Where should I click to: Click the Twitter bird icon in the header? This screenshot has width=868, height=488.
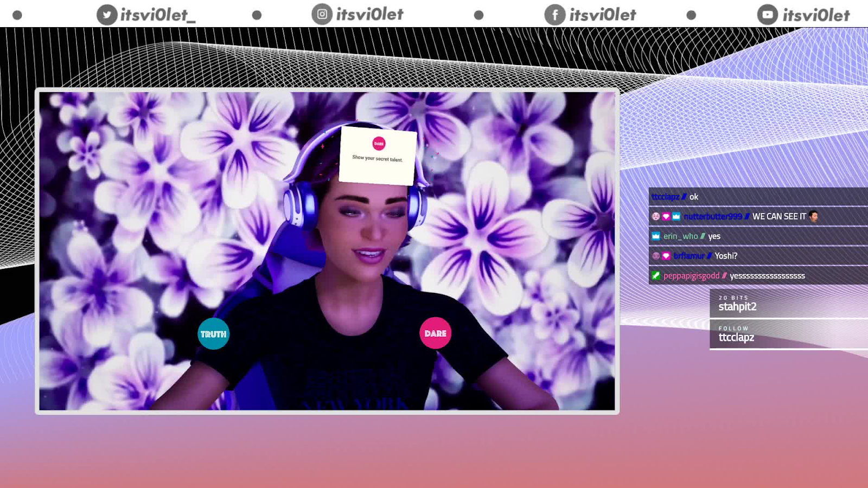click(x=106, y=15)
